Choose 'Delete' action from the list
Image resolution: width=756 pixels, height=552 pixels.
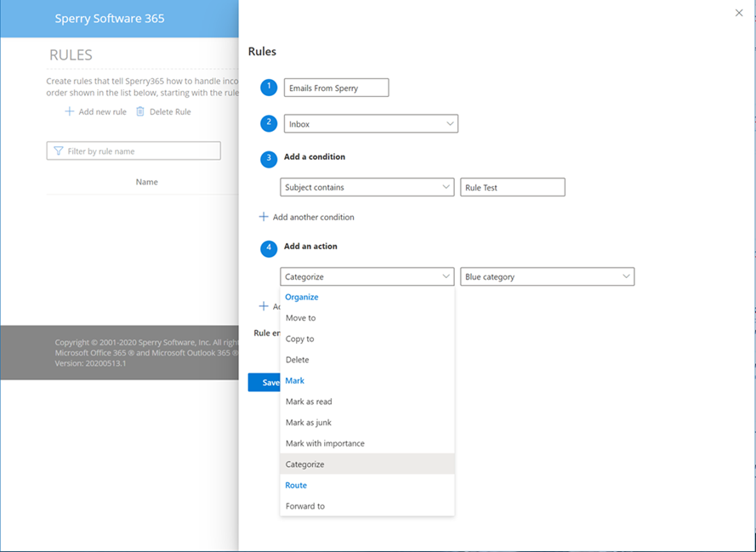click(367, 360)
